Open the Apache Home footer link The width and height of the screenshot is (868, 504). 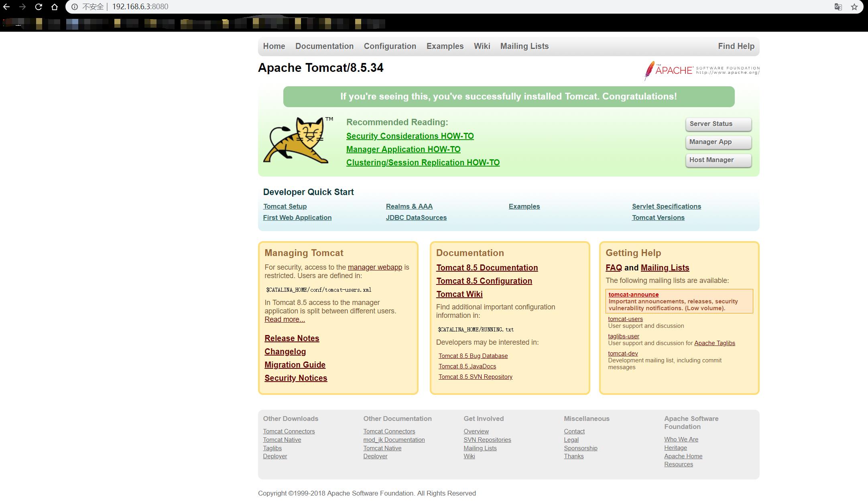683,456
